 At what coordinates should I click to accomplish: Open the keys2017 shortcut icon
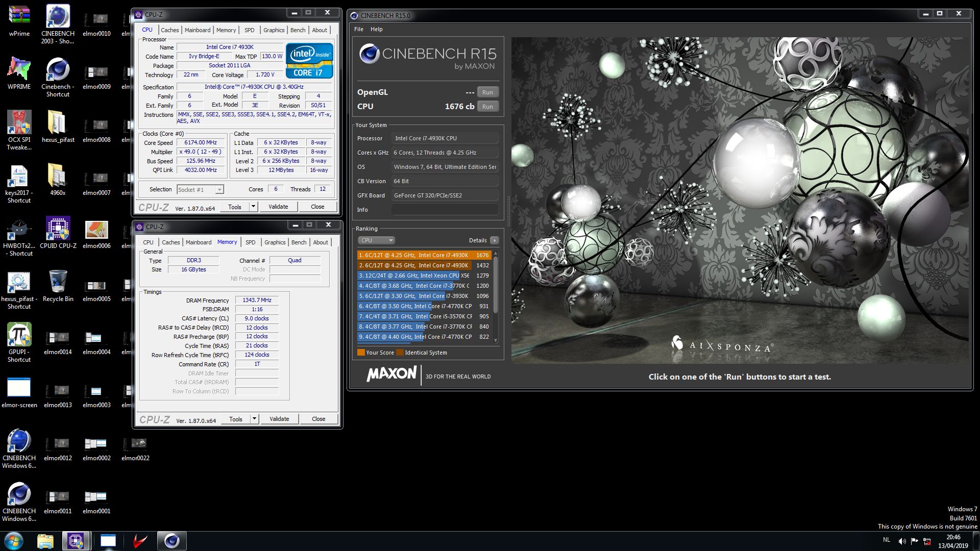click(x=19, y=183)
